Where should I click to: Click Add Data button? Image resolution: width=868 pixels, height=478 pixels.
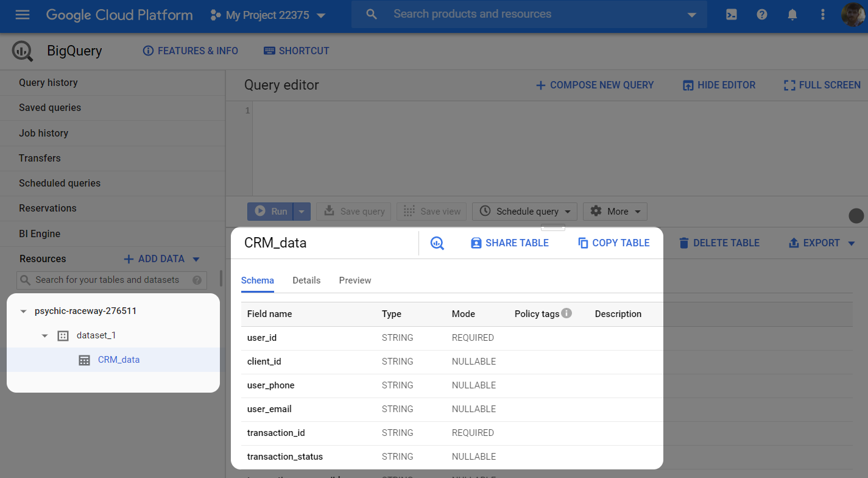point(154,259)
